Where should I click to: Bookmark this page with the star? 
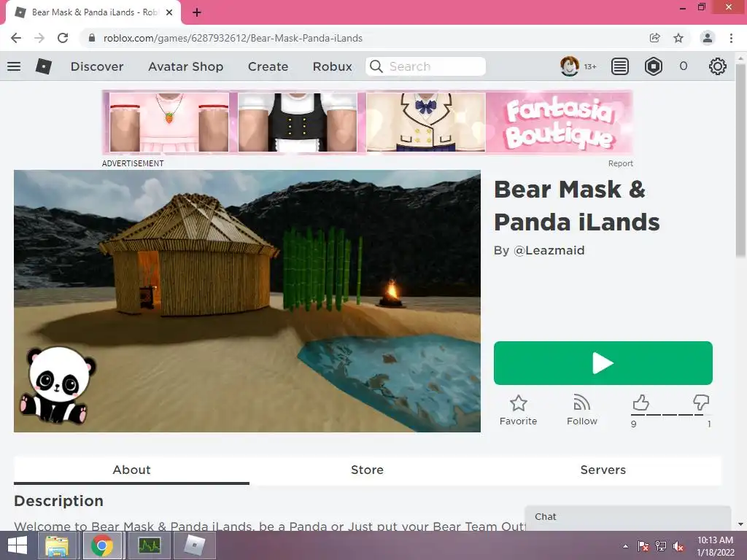coord(678,38)
